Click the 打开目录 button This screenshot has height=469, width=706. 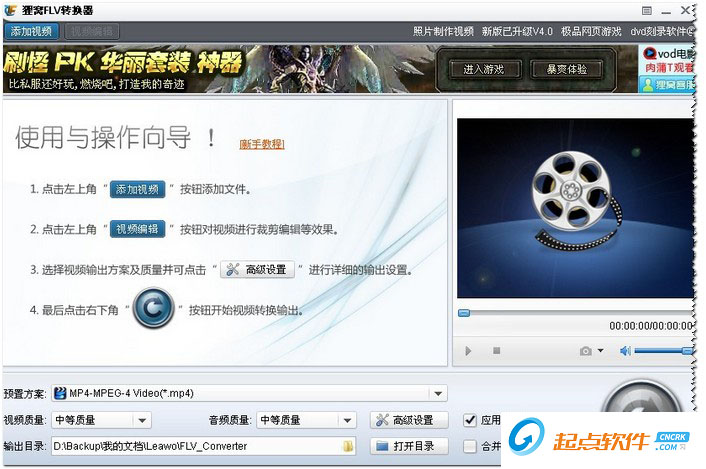(x=409, y=446)
